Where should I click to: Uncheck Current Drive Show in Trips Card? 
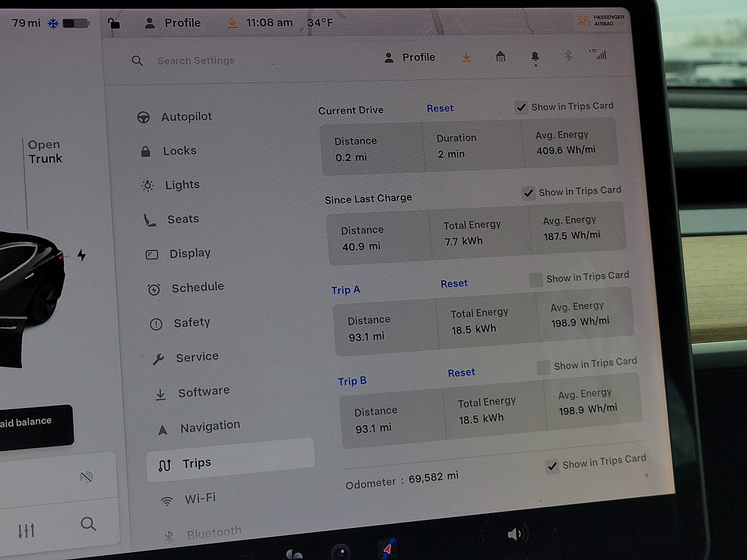click(521, 108)
